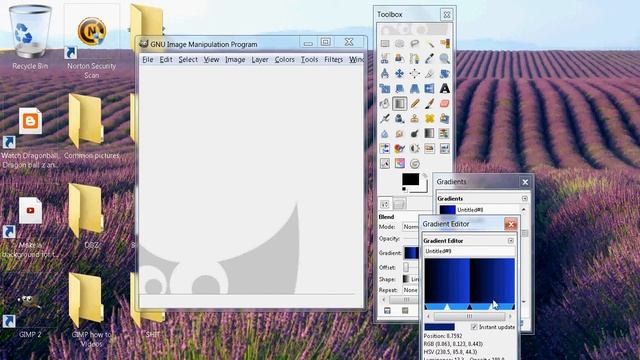
Task: Open the Tools menu
Action: click(x=309, y=60)
